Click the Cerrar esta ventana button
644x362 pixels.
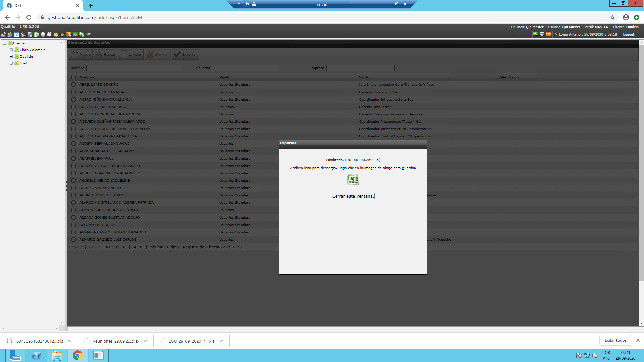click(x=353, y=196)
